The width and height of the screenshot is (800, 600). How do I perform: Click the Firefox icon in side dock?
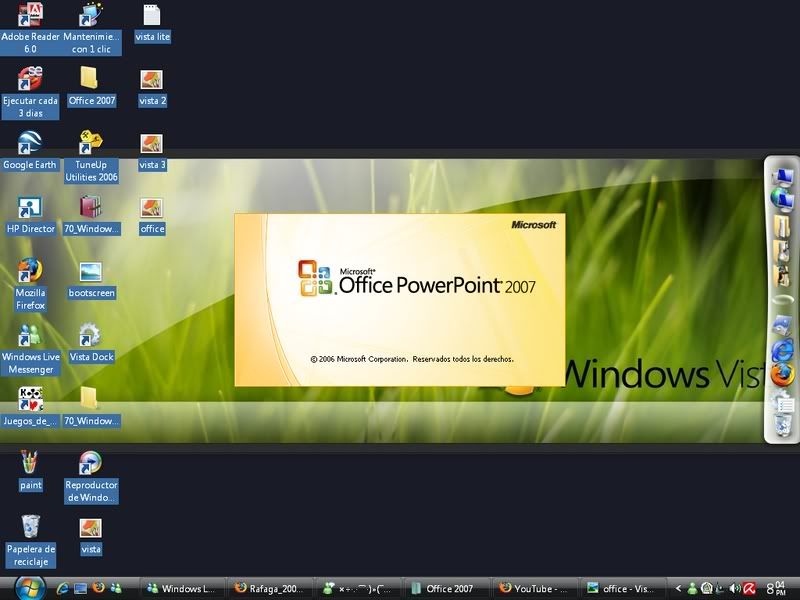[x=783, y=376]
